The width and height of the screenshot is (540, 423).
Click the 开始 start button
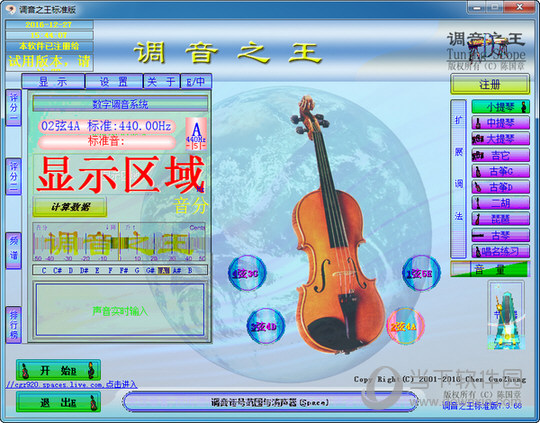(x=58, y=370)
